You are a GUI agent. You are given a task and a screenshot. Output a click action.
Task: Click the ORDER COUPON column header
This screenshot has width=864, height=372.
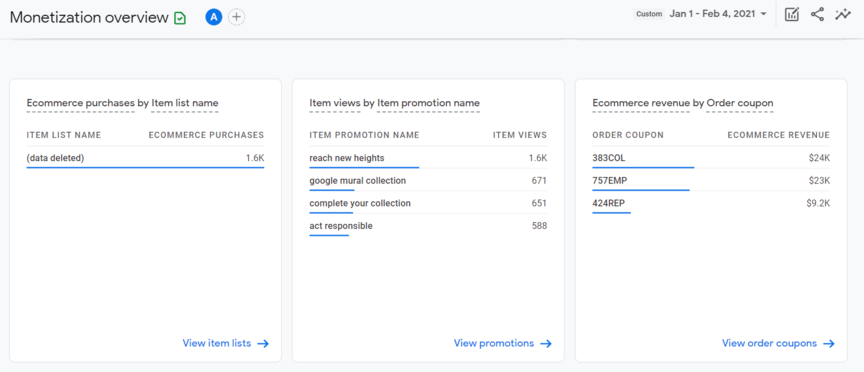(628, 135)
